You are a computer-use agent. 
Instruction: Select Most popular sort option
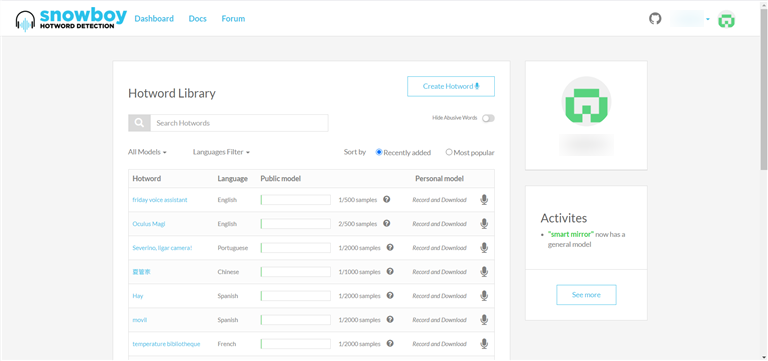pos(449,152)
